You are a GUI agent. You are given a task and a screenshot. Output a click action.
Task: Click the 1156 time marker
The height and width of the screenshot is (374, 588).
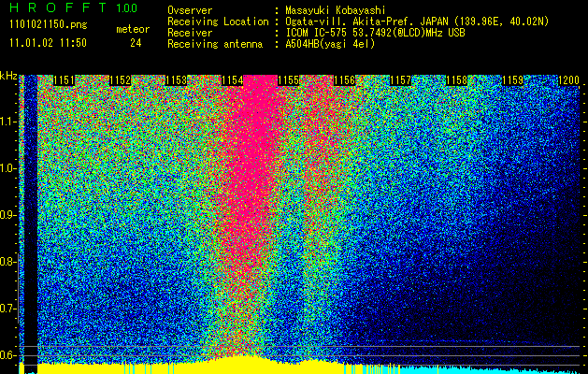[345, 80]
